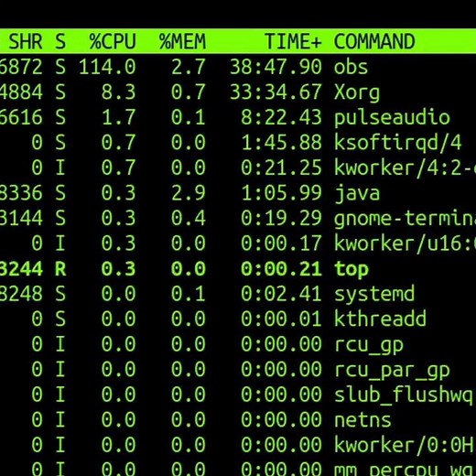
Task: Select the gnome-terminal command name
Action: pyautogui.click(x=405, y=219)
